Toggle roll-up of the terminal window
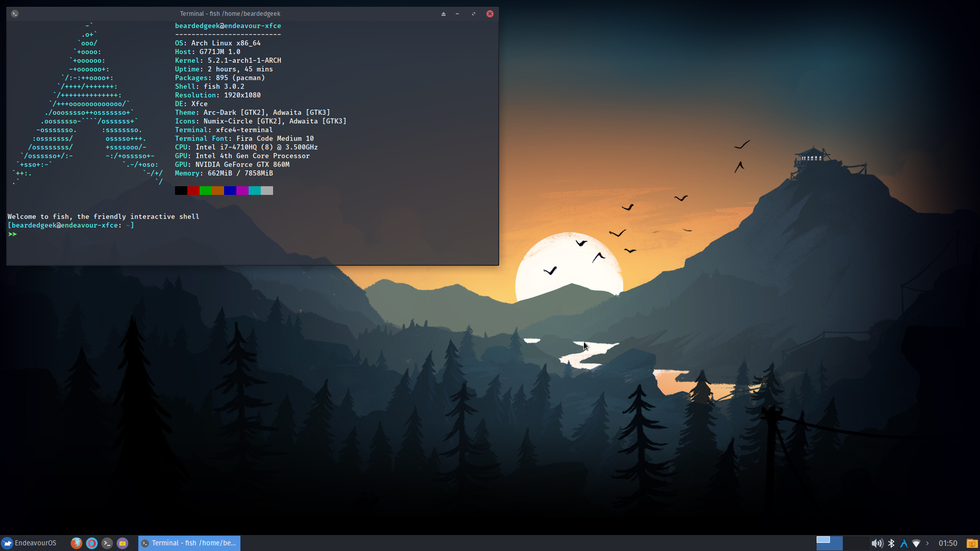The image size is (980, 551). tap(444, 14)
